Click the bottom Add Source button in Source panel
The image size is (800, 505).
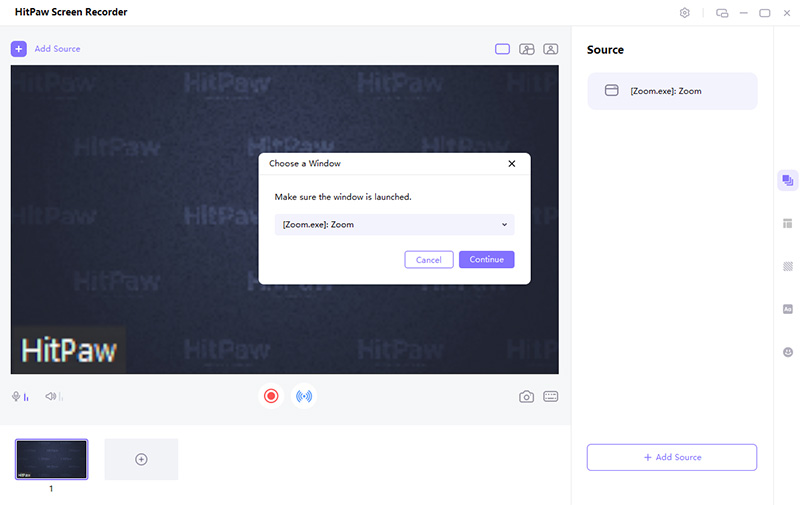(672, 458)
